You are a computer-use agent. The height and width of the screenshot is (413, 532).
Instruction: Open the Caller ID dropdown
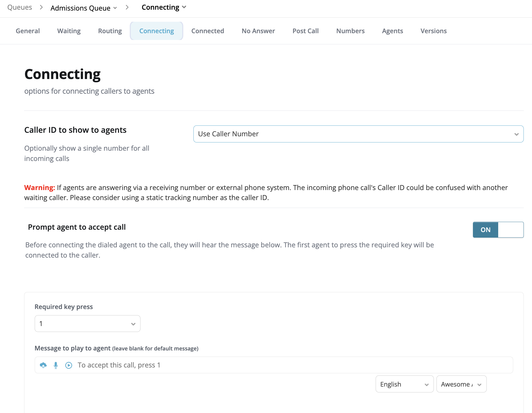358,134
